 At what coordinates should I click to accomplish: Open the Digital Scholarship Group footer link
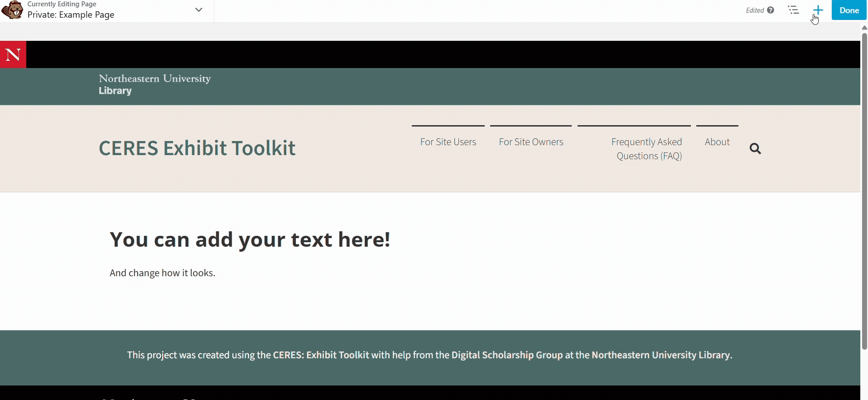(507, 355)
